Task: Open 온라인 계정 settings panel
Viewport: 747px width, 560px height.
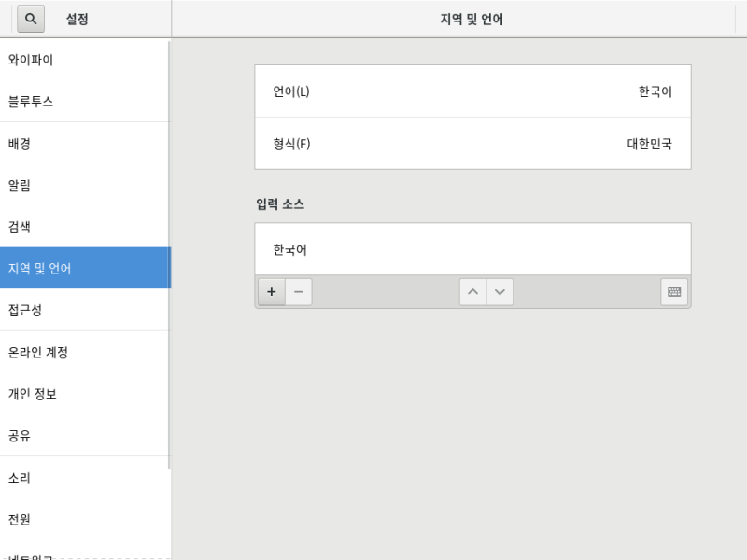Action: click(85, 353)
